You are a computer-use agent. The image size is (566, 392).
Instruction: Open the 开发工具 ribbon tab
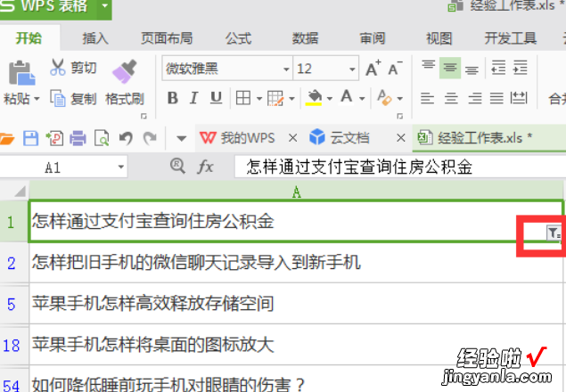pos(511,38)
